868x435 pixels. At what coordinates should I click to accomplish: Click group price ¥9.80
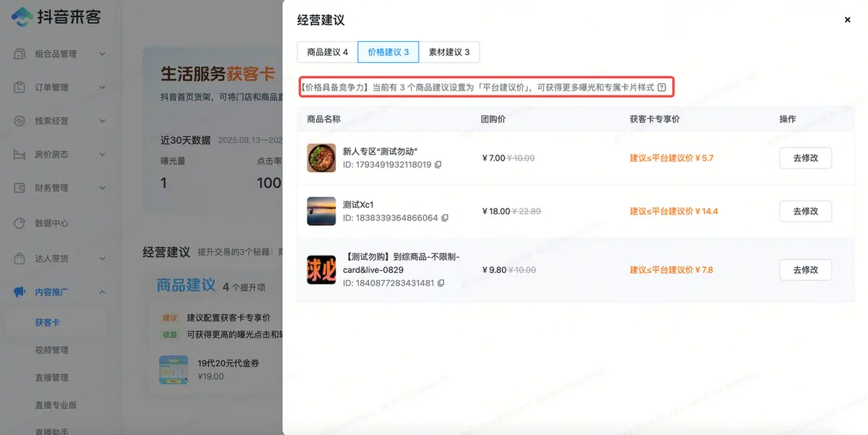[493, 270]
